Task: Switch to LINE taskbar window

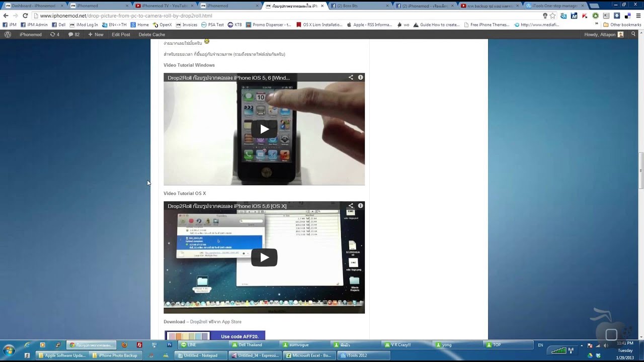Action: pyautogui.click(x=203, y=345)
